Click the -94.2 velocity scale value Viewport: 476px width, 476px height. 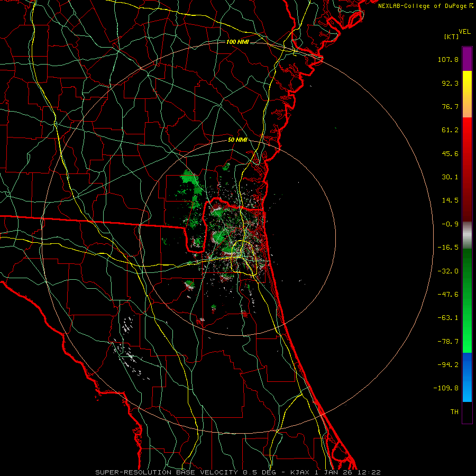448,364
